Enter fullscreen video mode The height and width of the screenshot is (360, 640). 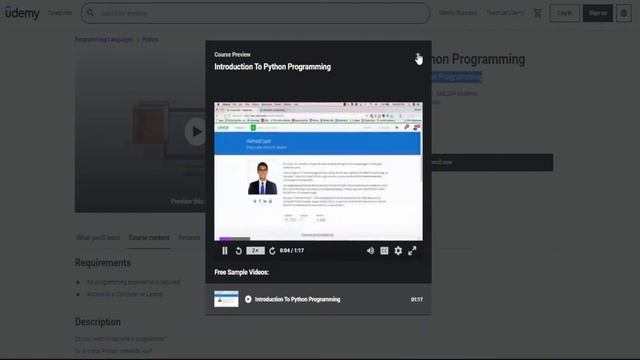[412, 251]
